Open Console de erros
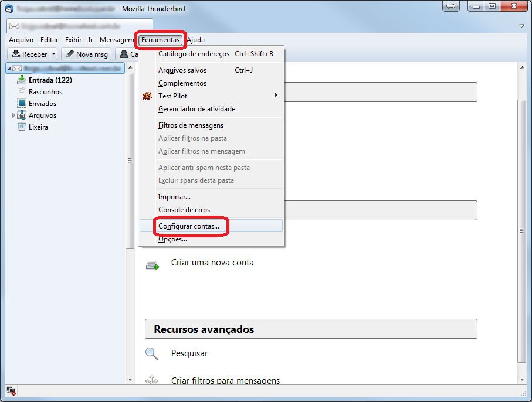 click(x=211, y=210)
